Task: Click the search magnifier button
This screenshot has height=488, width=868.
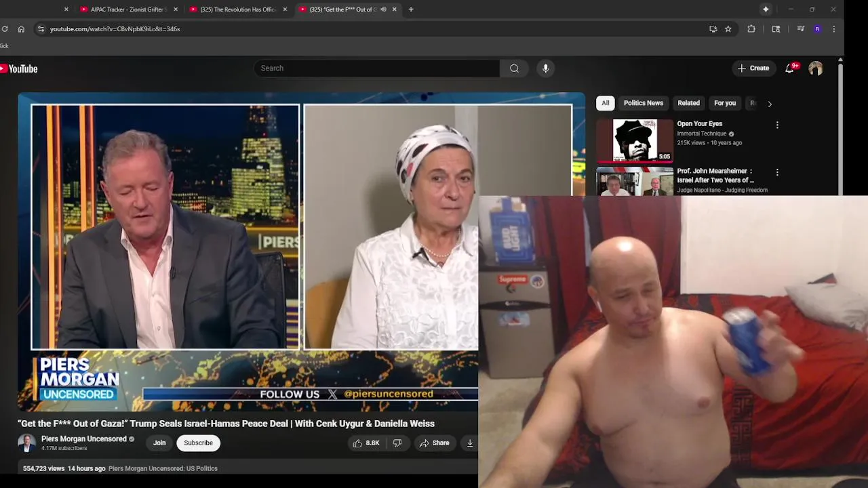Action: point(514,68)
